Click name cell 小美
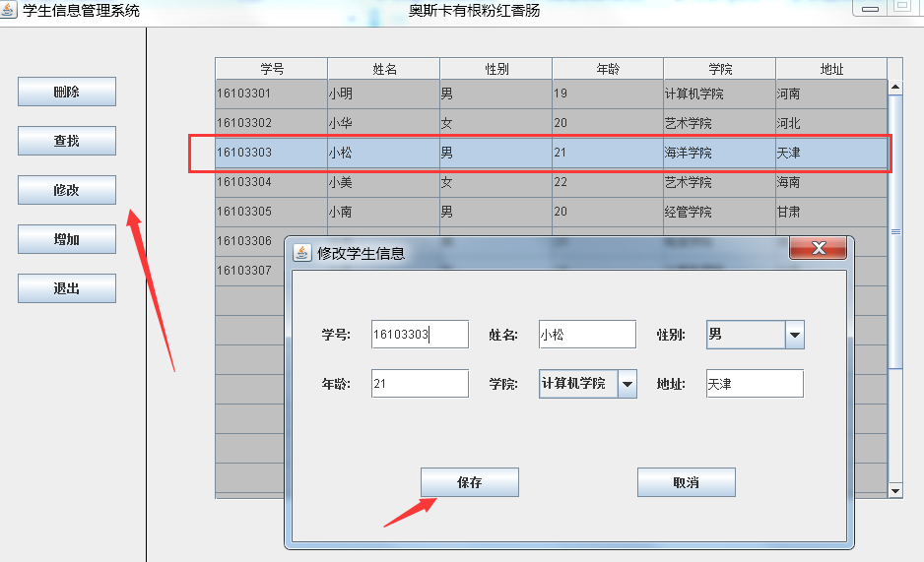This screenshot has width=924, height=562. [383, 182]
